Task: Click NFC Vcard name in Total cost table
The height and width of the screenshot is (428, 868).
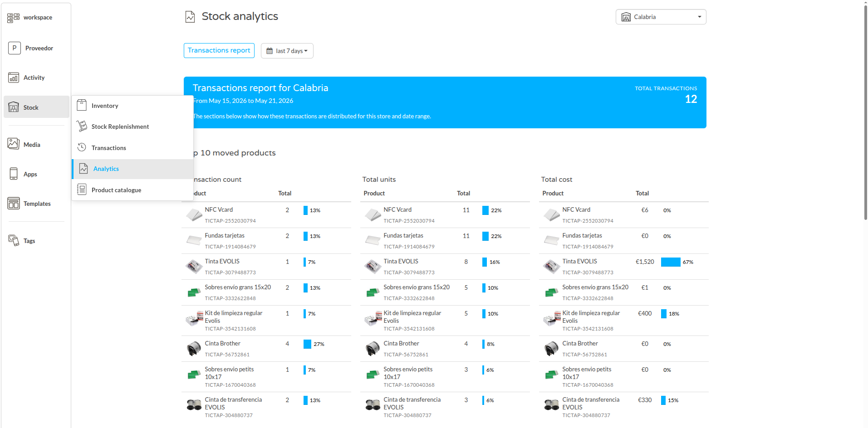Action: point(576,209)
